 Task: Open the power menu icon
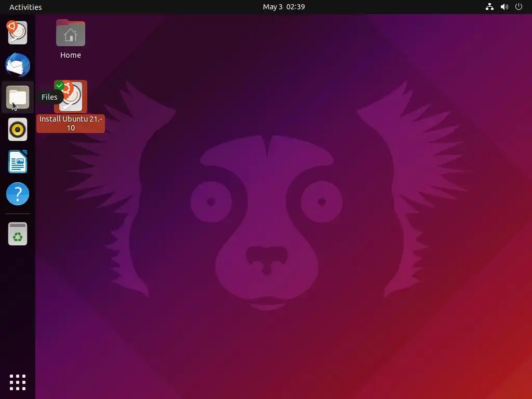pos(518,7)
